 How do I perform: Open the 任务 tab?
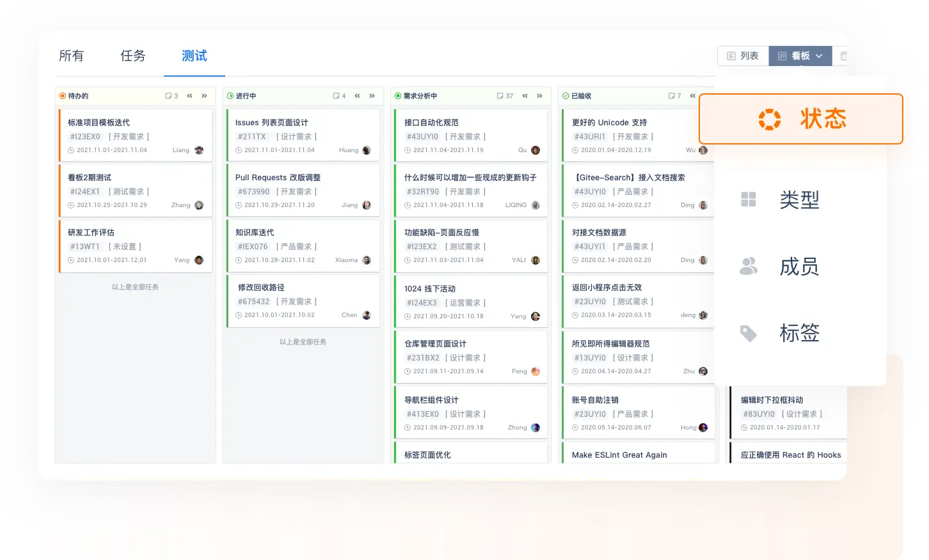tap(133, 56)
